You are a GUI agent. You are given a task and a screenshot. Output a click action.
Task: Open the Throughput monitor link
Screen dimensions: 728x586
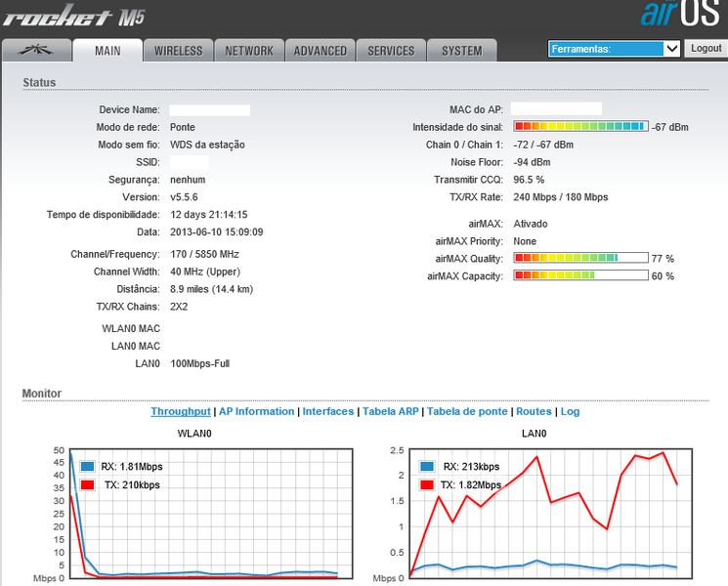[x=181, y=411]
